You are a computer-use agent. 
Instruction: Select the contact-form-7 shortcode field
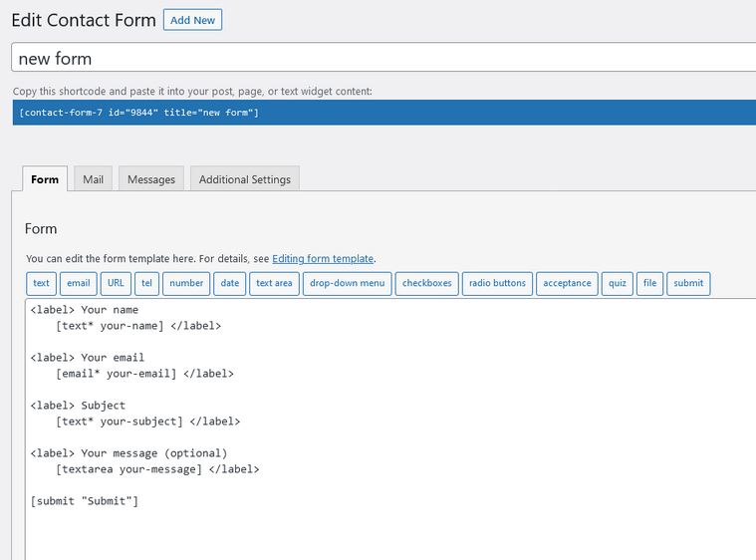point(384,113)
